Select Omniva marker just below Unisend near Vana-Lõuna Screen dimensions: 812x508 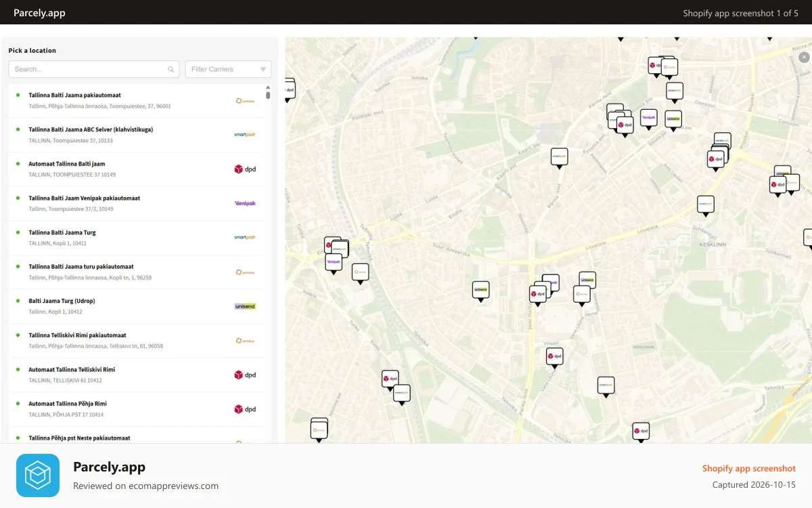581,295
